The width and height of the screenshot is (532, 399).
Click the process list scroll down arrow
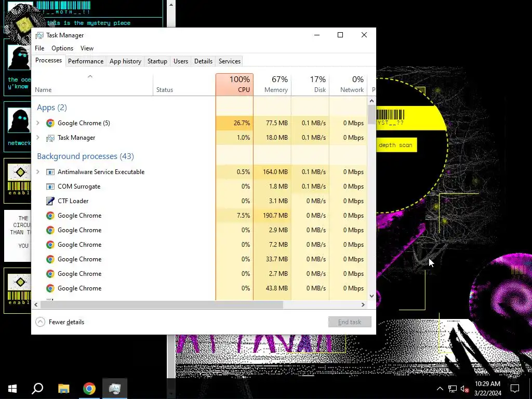pos(371,296)
